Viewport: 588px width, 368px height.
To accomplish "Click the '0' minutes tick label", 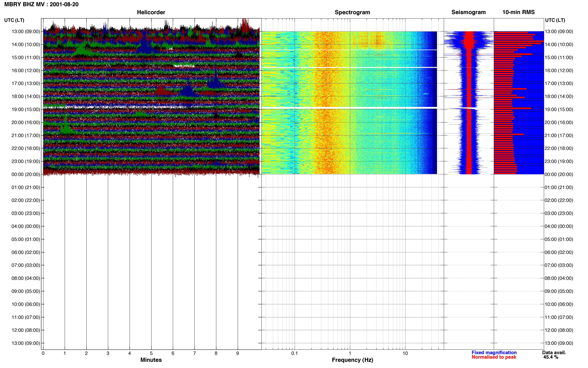I will [43, 353].
